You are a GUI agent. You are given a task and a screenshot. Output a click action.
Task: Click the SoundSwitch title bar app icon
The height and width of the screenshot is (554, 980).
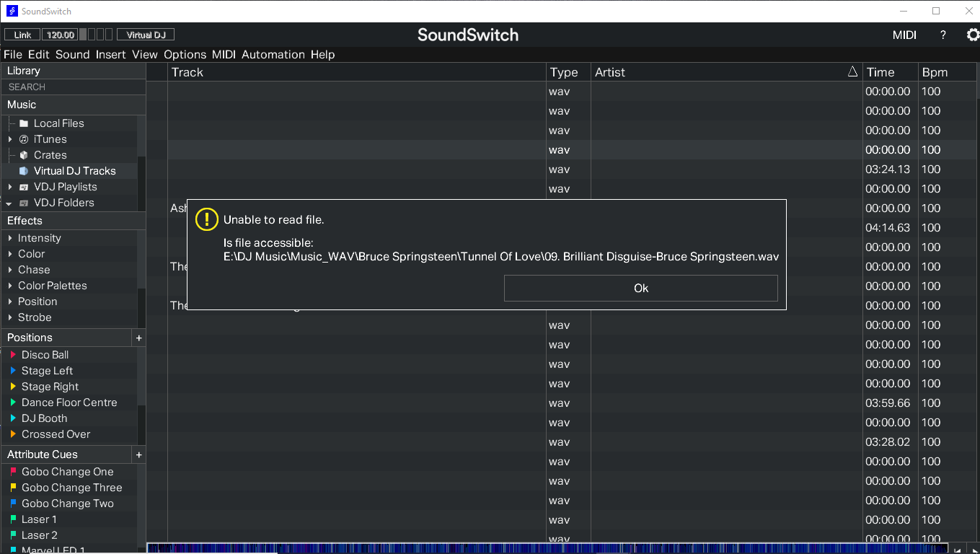[12, 11]
